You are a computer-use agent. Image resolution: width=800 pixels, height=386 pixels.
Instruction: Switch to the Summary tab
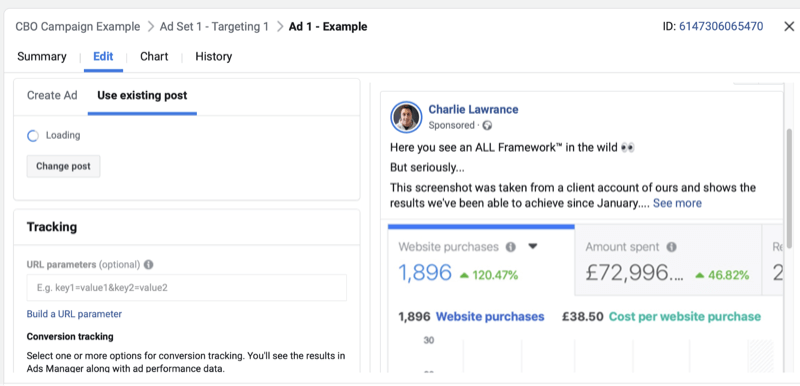tap(42, 57)
